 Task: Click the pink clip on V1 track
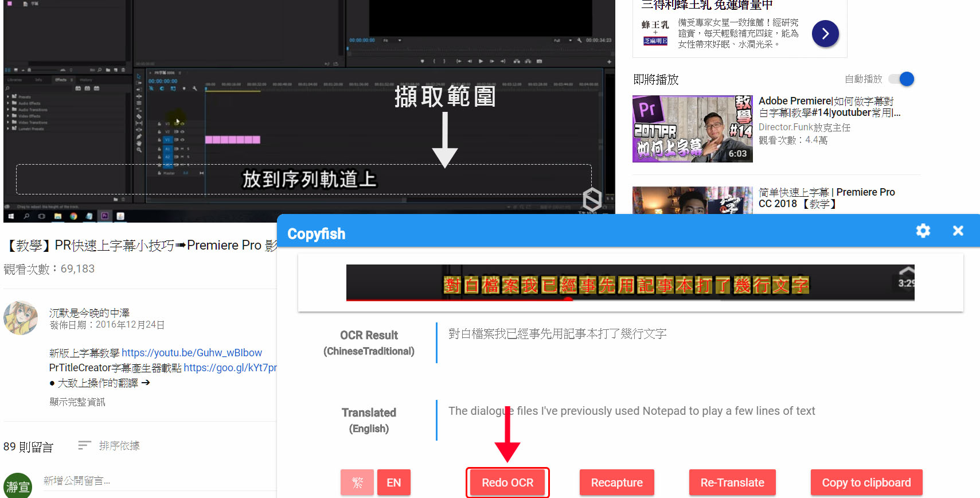[x=232, y=139]
